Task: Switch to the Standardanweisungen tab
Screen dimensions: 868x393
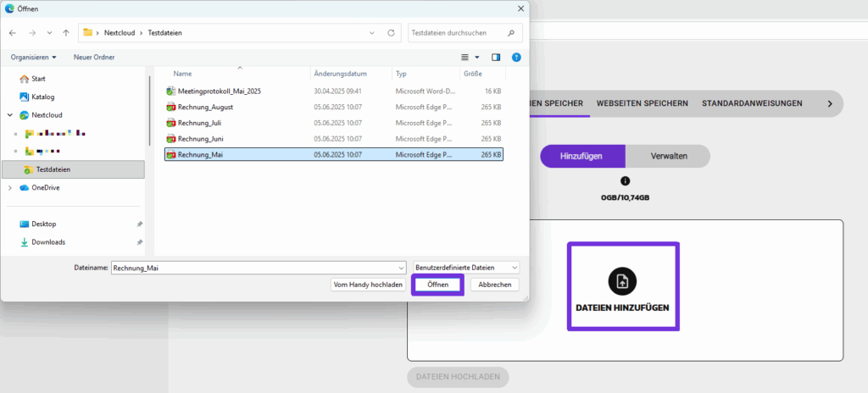Action: click(751, 103)
